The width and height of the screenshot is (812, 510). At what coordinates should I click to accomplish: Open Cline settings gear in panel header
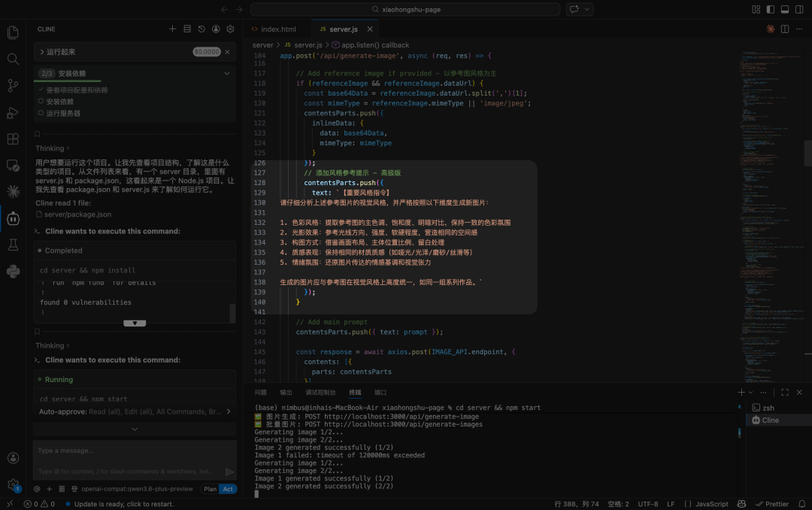(231, 29)
